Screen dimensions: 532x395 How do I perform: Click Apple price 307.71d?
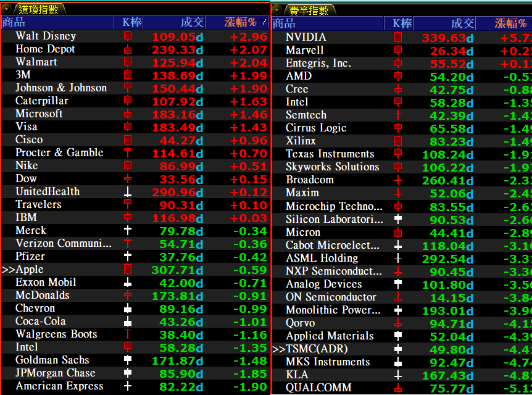point(177,270)
